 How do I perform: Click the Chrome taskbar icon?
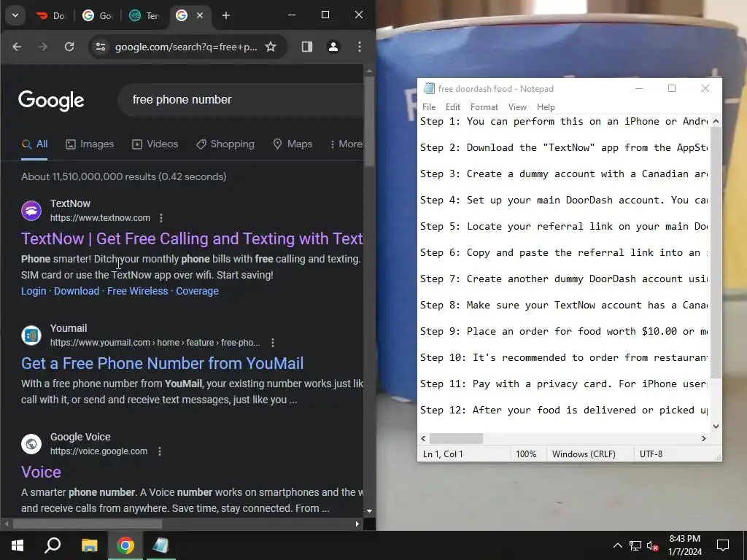click(x=125, y=545)
